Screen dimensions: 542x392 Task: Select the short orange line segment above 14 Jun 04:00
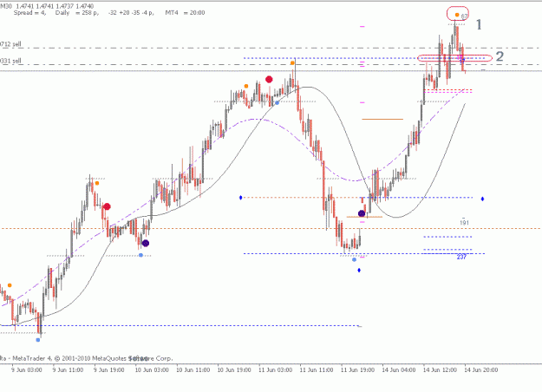[x=382, y=119]
